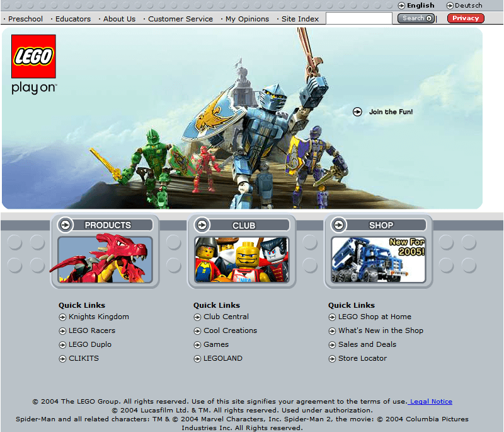The width and height of the screenshot is (504, 432).
Task: Click the red dragon Products thumbnail
Action: tap(105, 259)
